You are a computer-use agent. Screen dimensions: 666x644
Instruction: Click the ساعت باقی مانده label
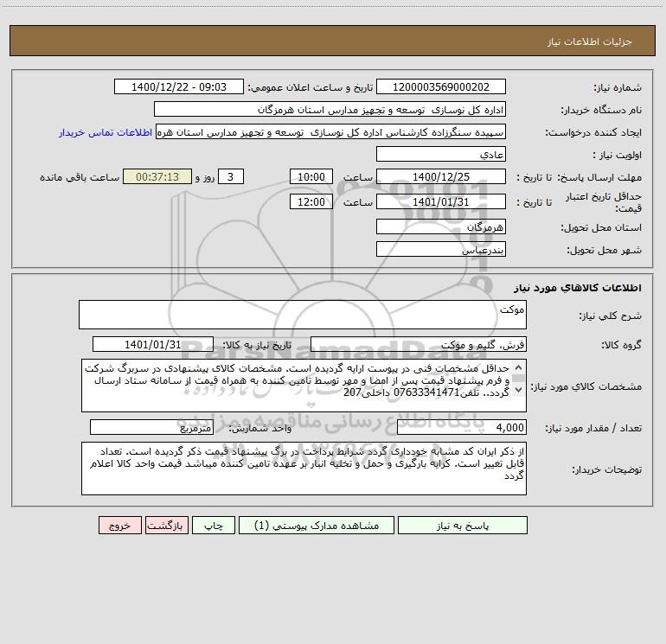click(80, 177)
